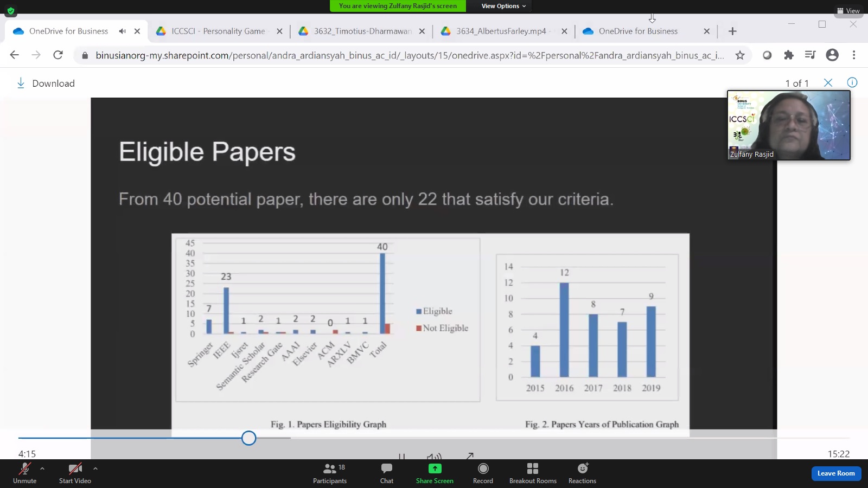This screenshot has width=868, height=488.
Task: Click 'You are viewing Zulfany Rasjid's screen' banner
Action: (398, 6)
